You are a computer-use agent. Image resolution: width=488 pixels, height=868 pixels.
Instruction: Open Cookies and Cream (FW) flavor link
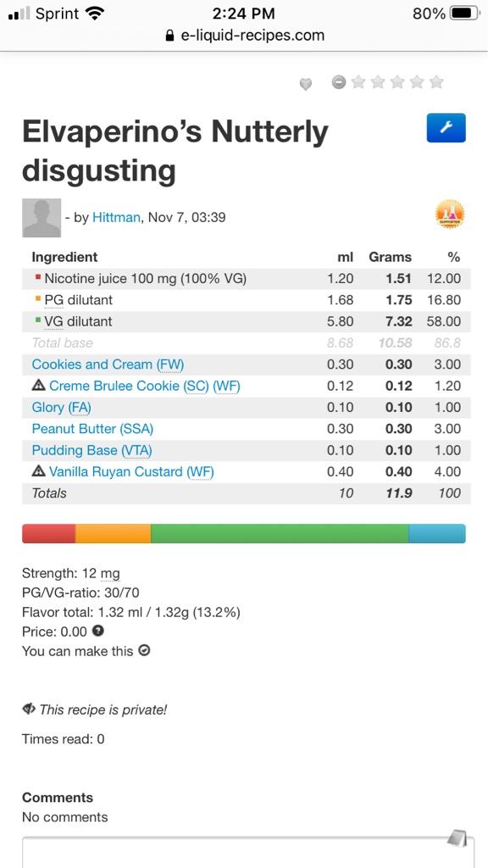pos(108,364)
